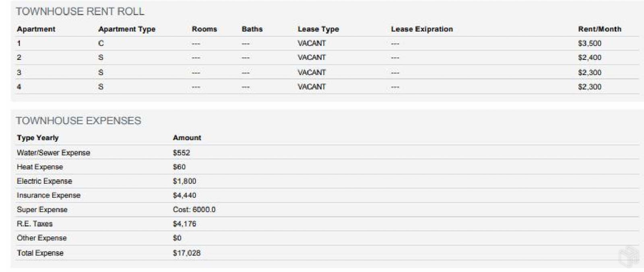This screenshot has width=644, height=272.
Task: Click the Townhouse Expenses heading
Action: click(x=78, y=120)
